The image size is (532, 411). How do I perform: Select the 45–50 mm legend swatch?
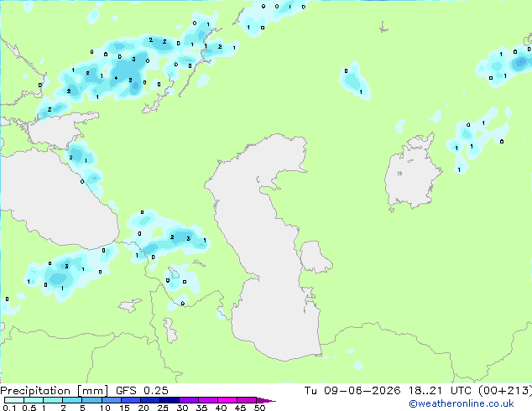click(x=247, y=400)
